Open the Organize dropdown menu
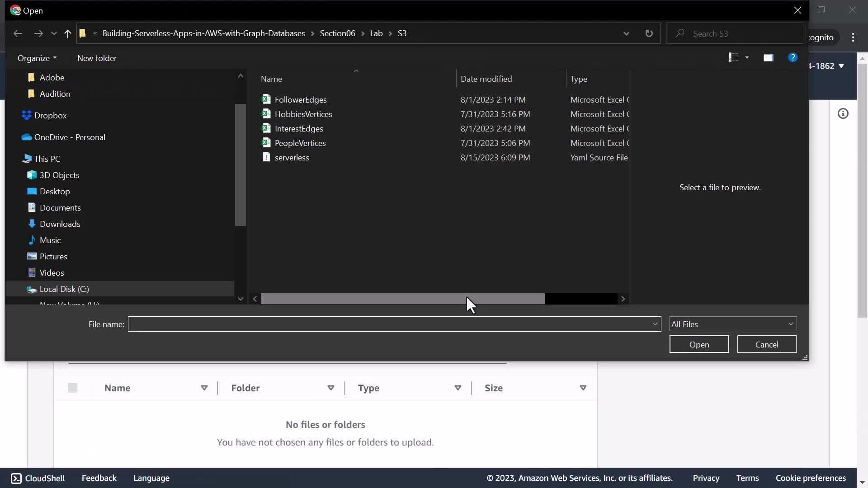 coord(37,58)
